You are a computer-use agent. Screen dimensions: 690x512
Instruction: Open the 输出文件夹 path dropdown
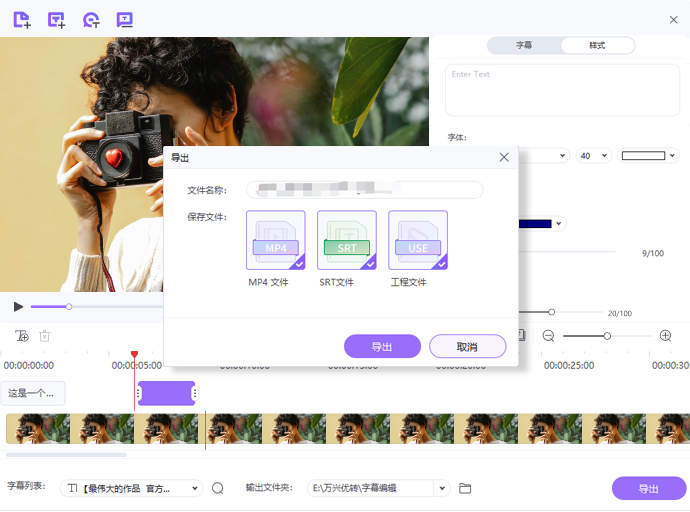click(442, 488)
